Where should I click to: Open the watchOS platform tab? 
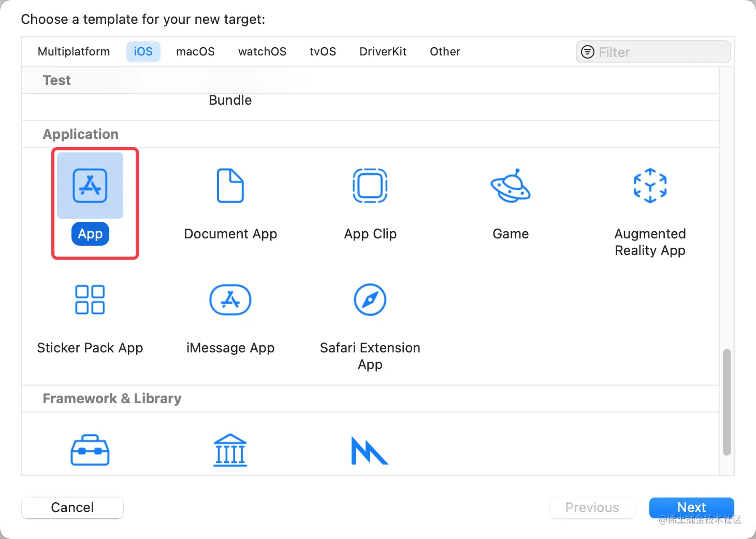(263, 52)
